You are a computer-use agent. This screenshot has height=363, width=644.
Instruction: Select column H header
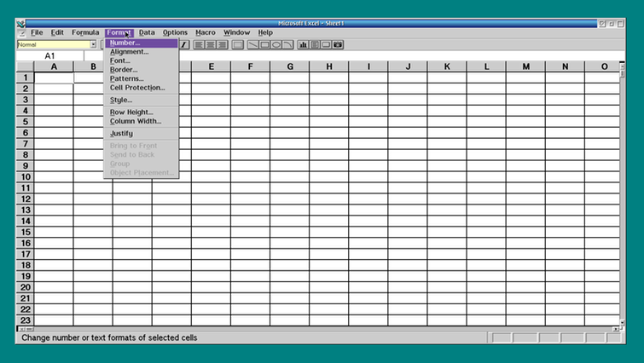point(329,66)
